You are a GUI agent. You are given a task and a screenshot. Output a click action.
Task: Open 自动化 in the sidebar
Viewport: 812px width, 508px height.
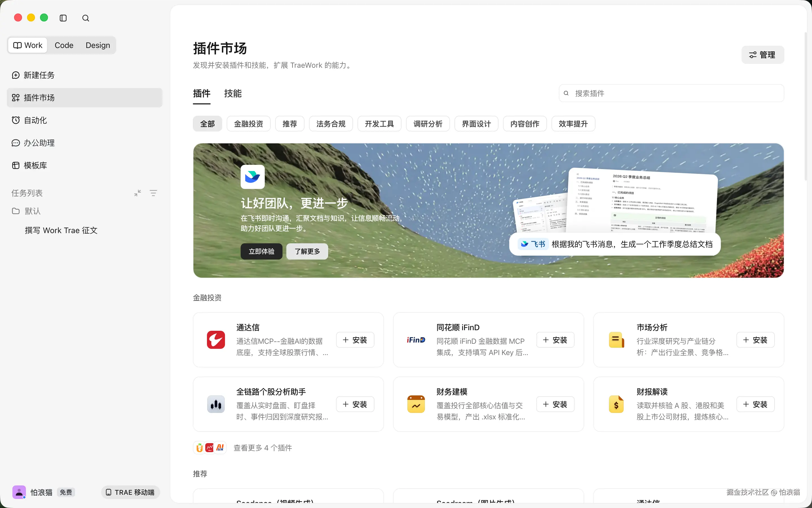pyautogui.click(x=85, y=120)
